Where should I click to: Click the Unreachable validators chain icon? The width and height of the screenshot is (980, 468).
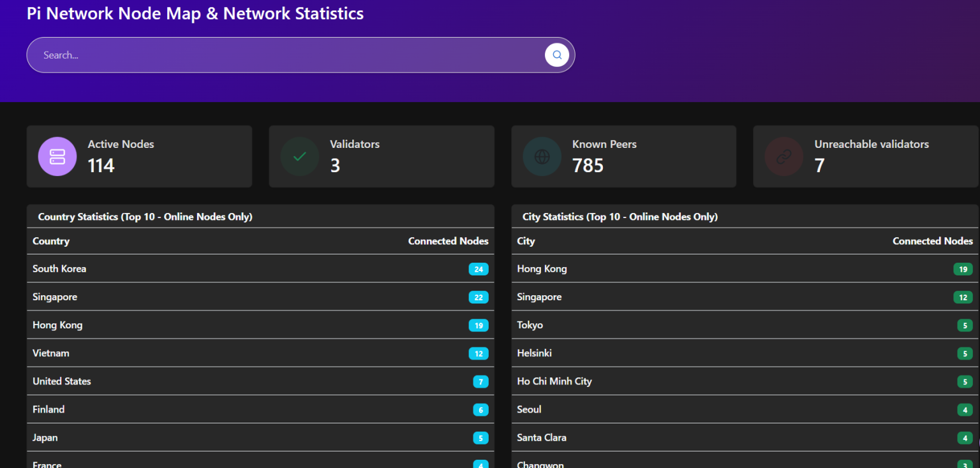tap(783, 156)
